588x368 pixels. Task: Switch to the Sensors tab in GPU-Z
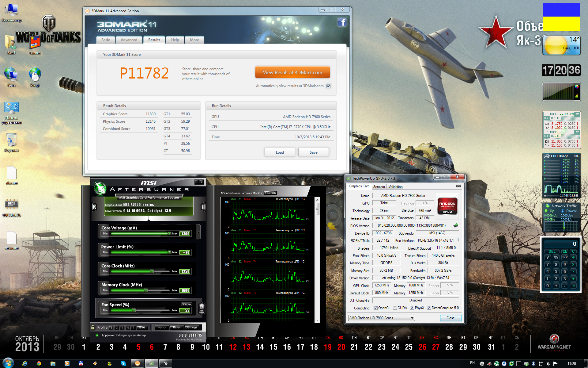coord(379,186)
